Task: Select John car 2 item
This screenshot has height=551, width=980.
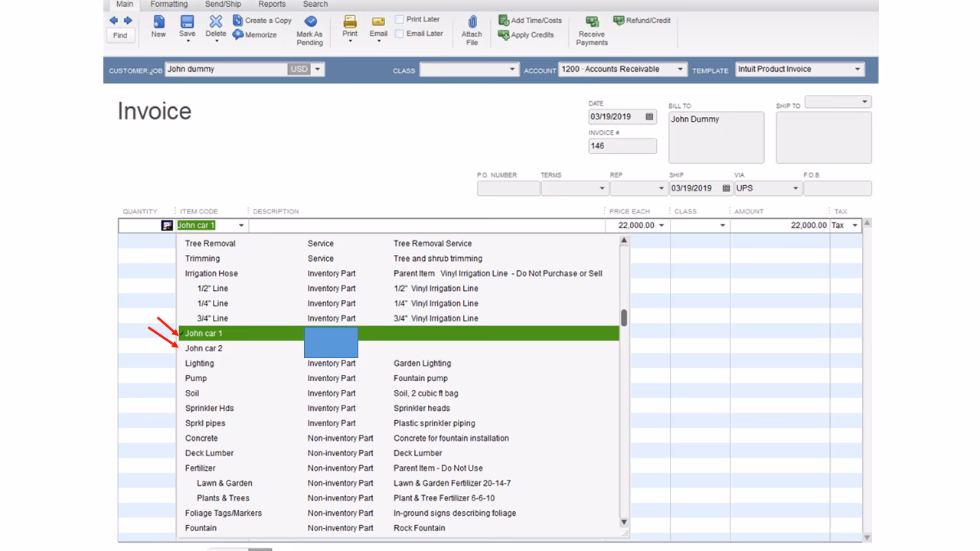Action: 398,348
